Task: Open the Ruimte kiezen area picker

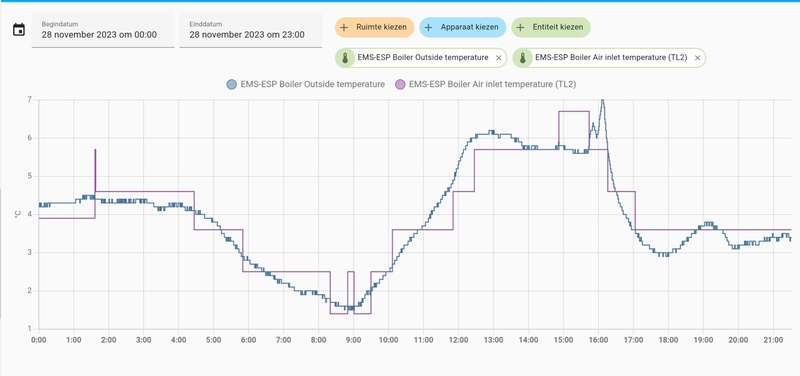Action: click(x=374, y=27)
